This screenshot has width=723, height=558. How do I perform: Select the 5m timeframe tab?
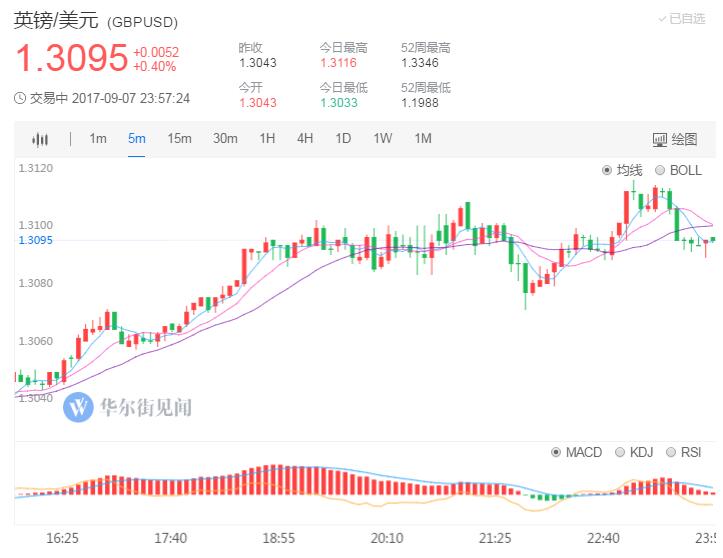137,138
